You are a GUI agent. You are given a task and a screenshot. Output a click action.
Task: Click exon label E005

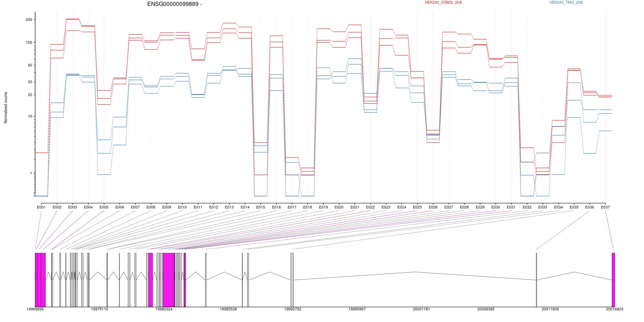point(104,207)
